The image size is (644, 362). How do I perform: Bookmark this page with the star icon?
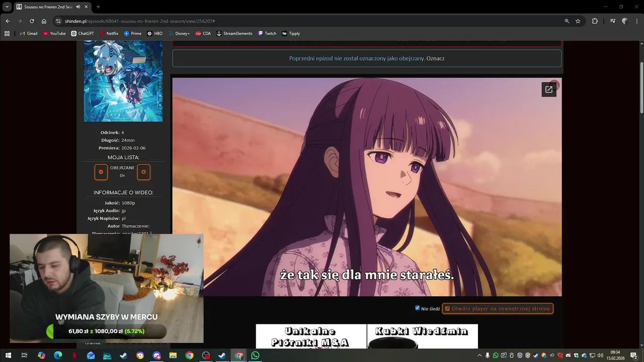pos(578,21)
